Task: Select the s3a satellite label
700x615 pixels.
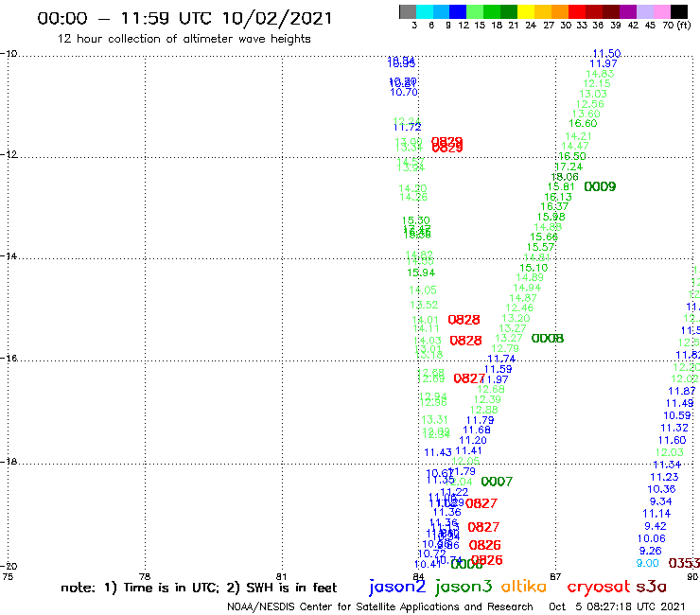Action: 652,587
